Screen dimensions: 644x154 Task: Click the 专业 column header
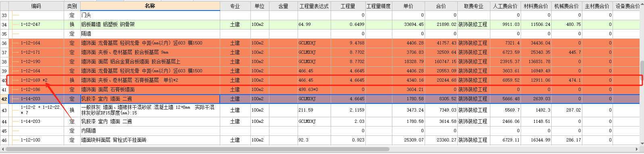[x=235, y=6]
